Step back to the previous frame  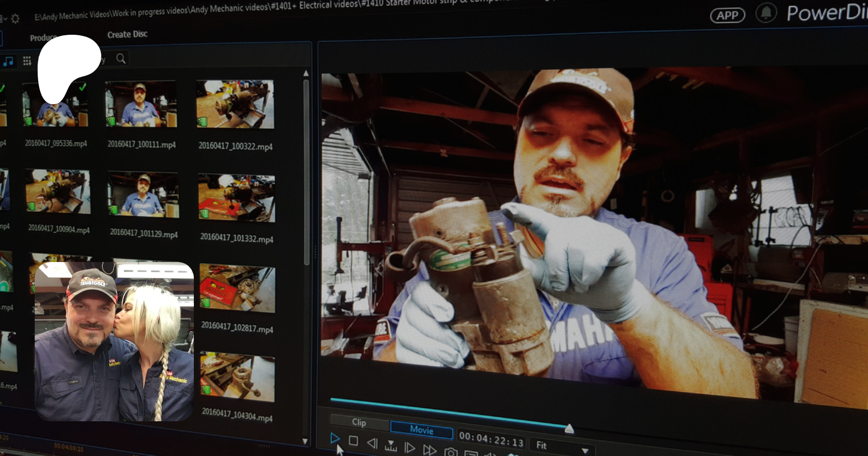click(x=372, y=443)
